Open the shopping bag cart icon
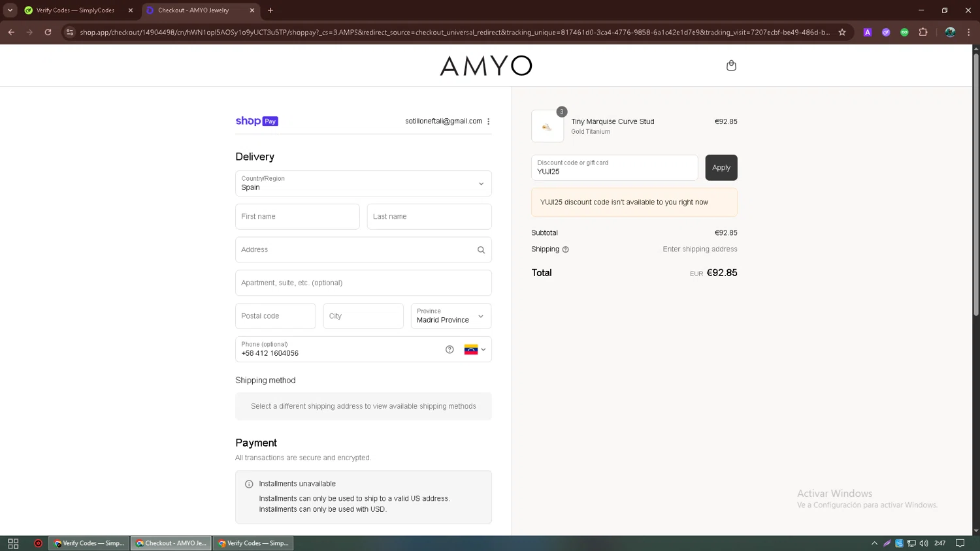Viewport: 980px width, 551px height. click(x=731, y=65)
